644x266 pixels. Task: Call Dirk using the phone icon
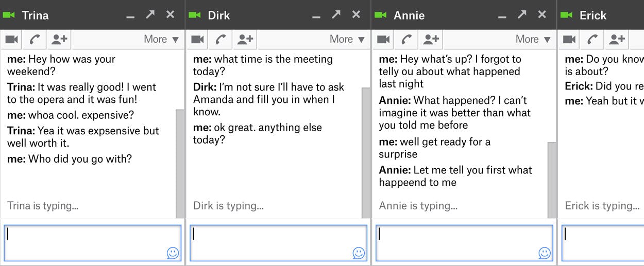[222, 39]
